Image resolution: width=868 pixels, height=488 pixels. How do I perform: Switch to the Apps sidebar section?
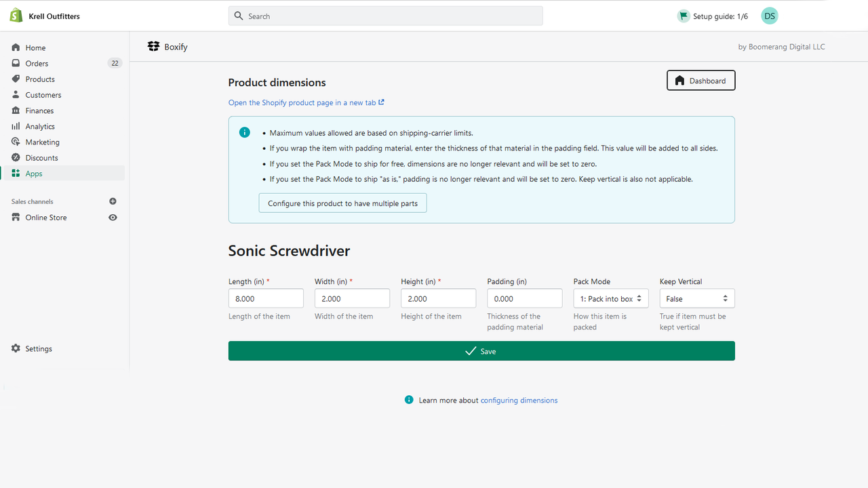pos(15,173)
